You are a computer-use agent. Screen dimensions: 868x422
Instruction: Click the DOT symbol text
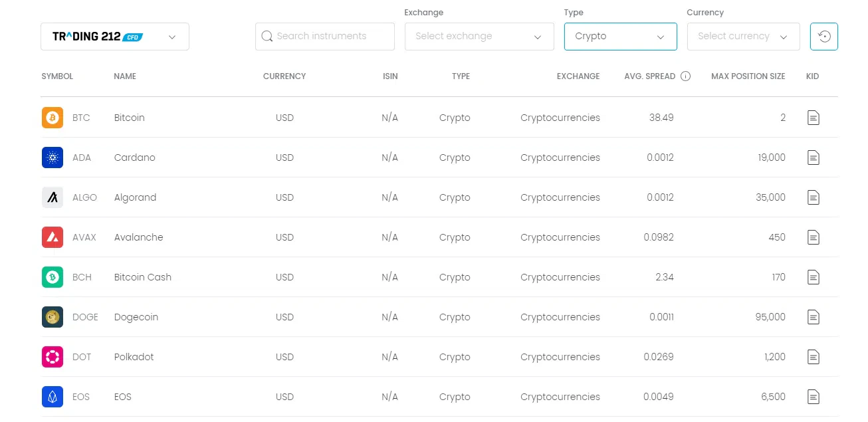82,357
